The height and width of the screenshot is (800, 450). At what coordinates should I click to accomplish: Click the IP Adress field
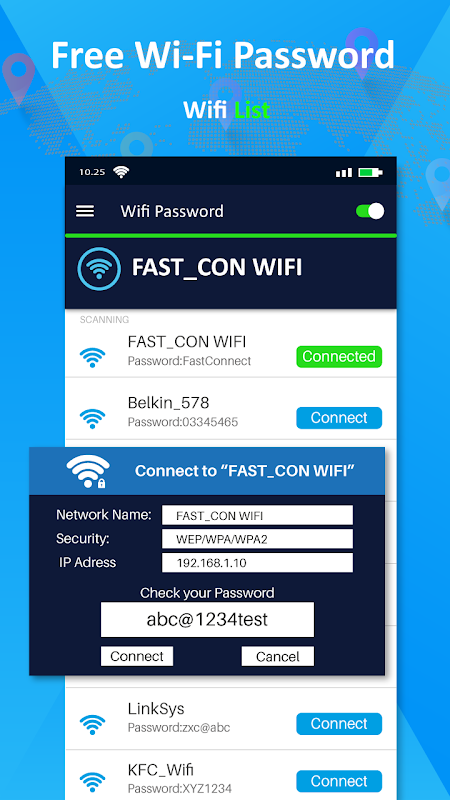tap(257, 563)
